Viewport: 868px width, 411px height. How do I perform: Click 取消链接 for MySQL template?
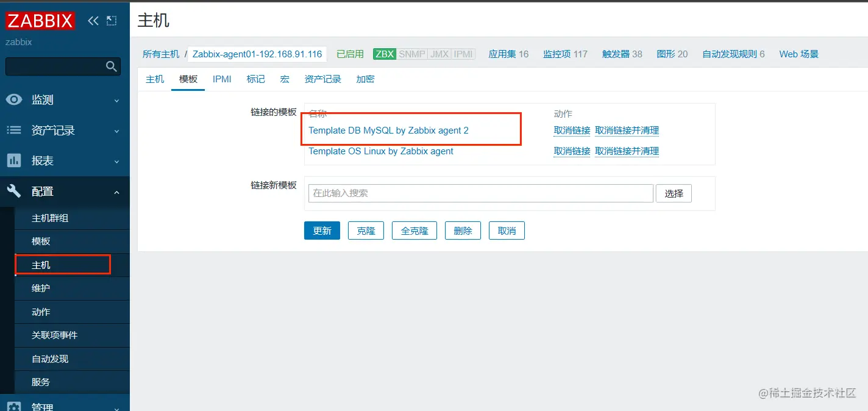click(x=572, y=130)
